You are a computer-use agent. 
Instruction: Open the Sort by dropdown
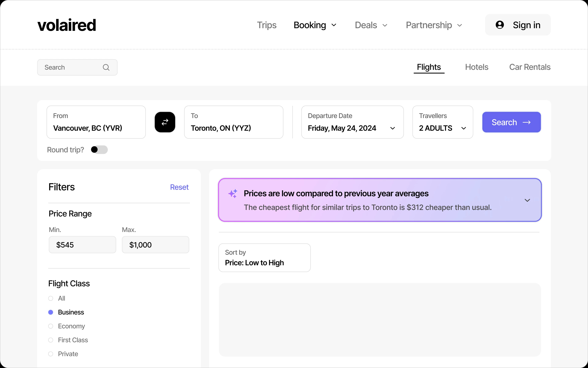click(x=265, y=258)
